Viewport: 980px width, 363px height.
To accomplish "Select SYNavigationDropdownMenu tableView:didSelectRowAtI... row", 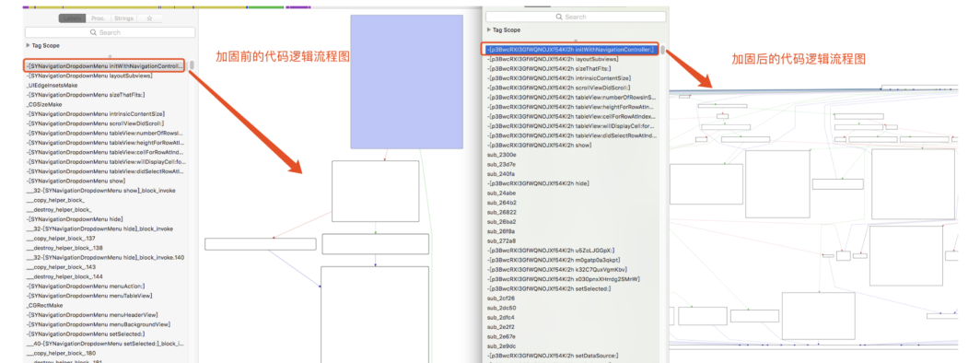I will point(104,171).
